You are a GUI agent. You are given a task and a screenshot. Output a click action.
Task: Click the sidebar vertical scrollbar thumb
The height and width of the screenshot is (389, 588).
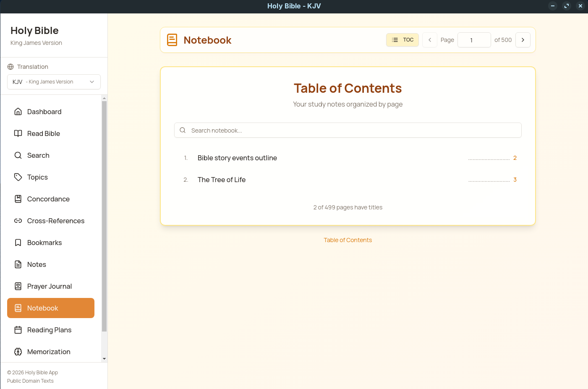click(104, 216)
